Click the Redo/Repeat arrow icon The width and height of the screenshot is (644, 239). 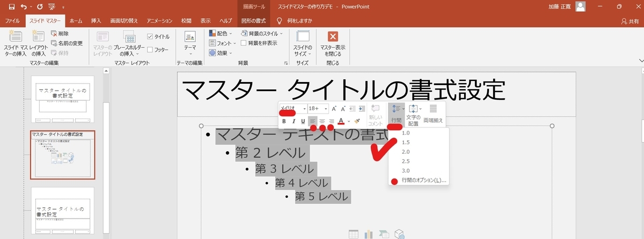click(39, 7)
